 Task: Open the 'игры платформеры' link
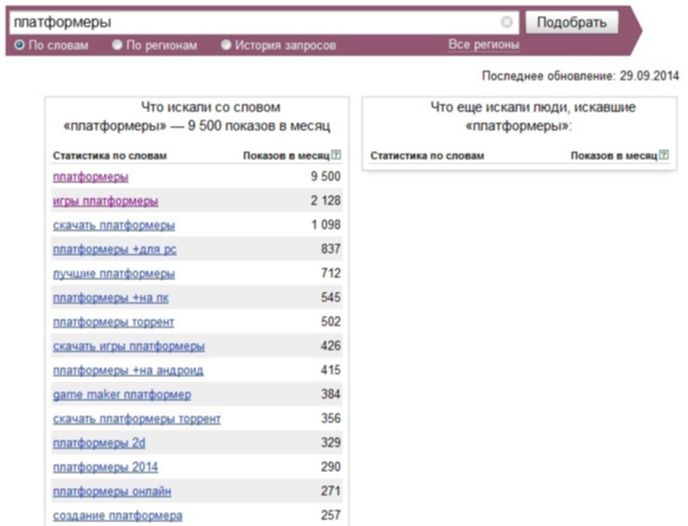coord(105,201)
